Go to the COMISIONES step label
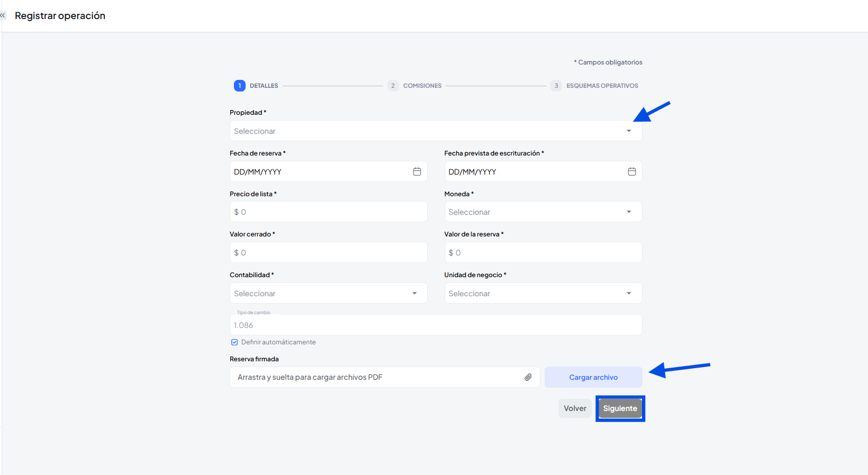 [x=422, y=86]
